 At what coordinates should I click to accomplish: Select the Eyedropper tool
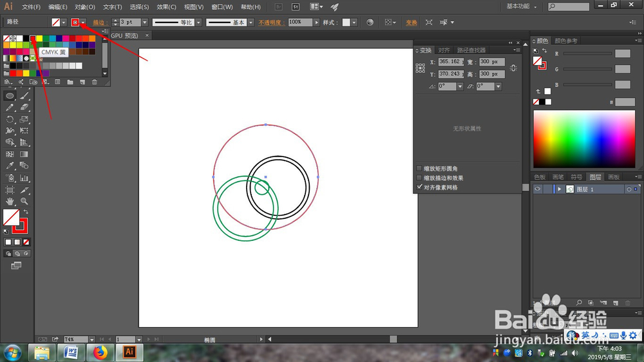(x=10, y=166)
